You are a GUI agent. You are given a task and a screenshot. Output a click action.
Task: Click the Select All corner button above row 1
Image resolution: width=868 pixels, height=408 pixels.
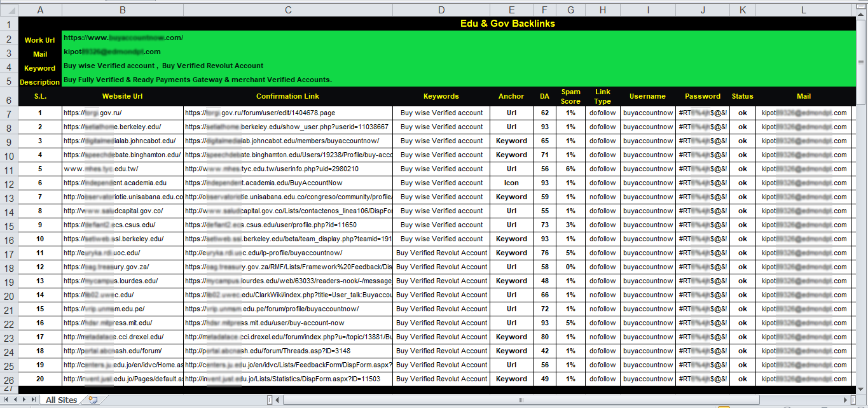coord(9,10)
